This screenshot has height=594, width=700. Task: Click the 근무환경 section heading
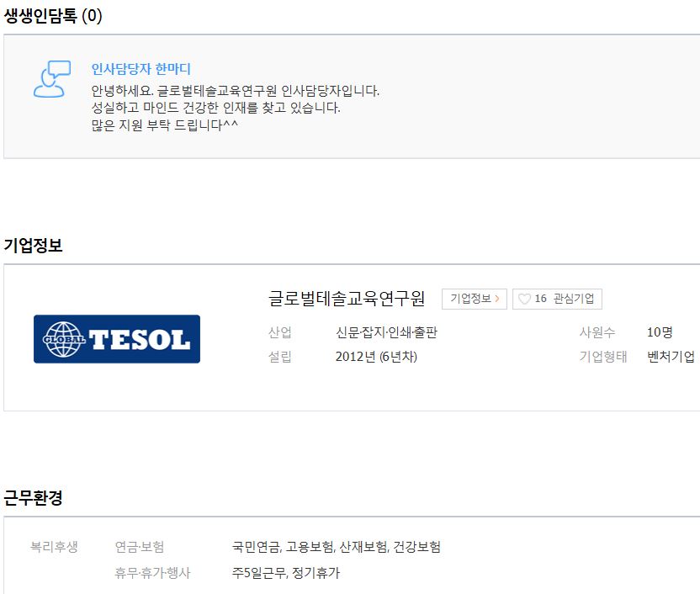pyautogui.click(x=33, y=497)
